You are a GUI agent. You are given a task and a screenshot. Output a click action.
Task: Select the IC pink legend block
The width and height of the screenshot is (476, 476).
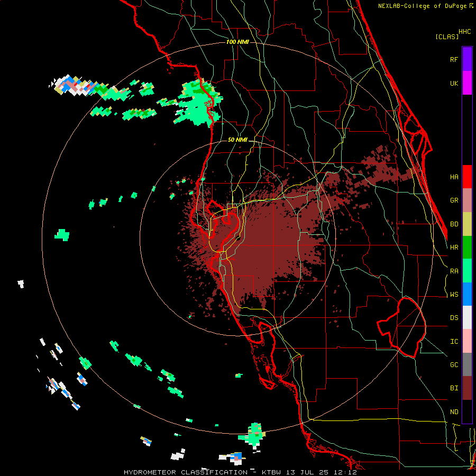(467, 341)
